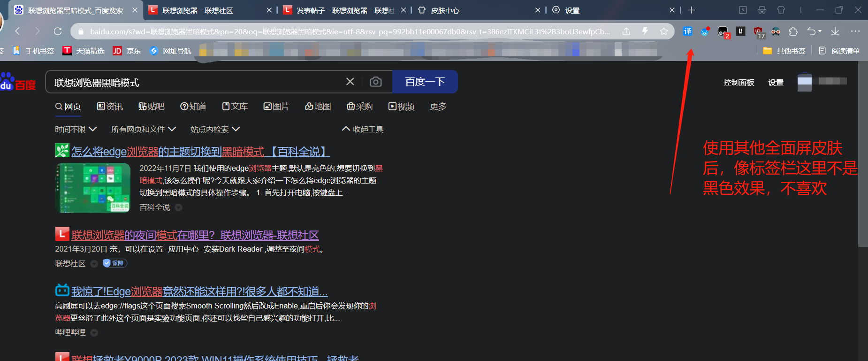Click the 百度一下 search button
This screenshot has width=868, height=361.
tap(425, 82)
